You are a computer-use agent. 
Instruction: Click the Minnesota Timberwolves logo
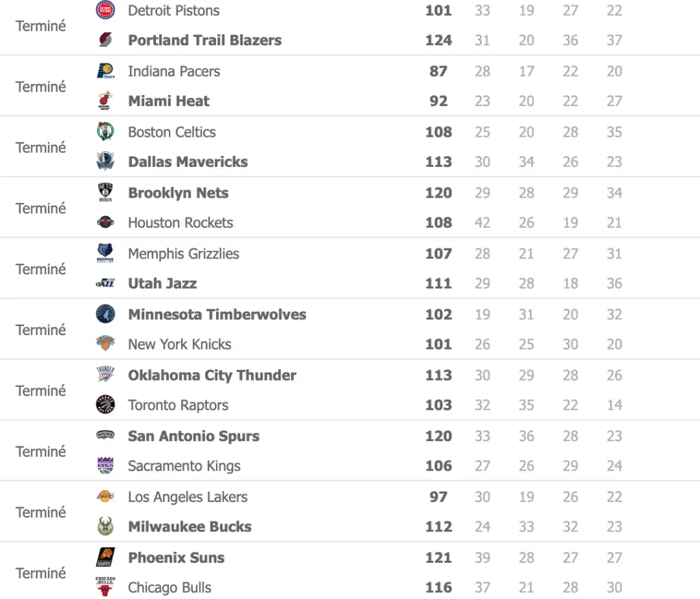point(105,315)
